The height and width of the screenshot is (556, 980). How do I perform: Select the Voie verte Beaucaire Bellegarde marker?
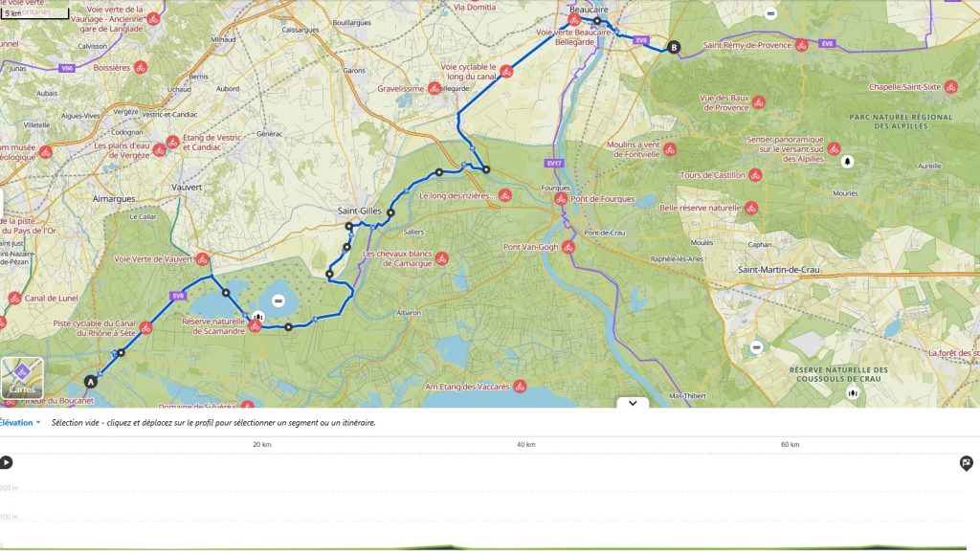click(574, 19)
